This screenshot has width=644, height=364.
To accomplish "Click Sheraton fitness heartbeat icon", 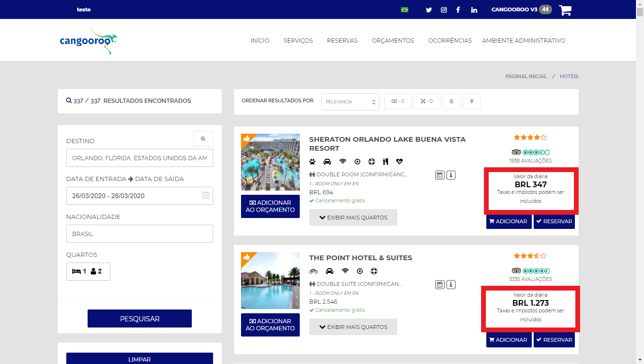I will pyautogui.click(x=400, y=161).
